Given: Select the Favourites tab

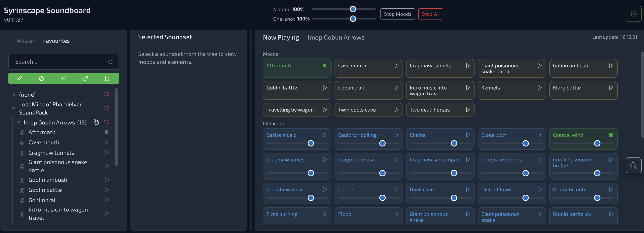Looking at the screenshot, I should (56, 41).
